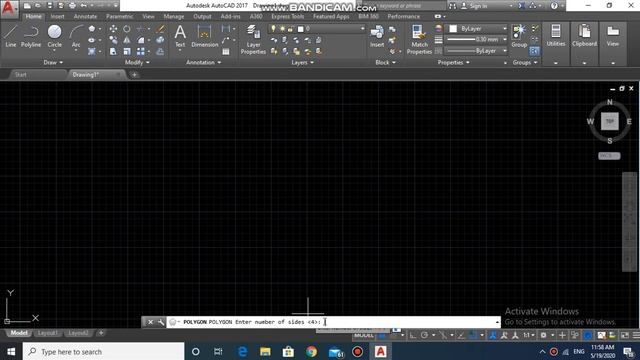The image size is (640, 360).
Task: Click the TOP face of the ViewCube
Action: point(610,121)
